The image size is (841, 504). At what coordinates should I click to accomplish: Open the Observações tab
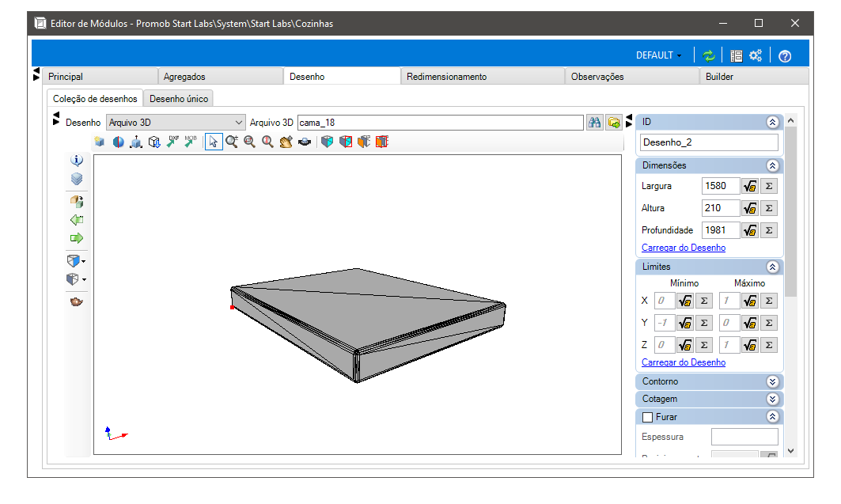(x=632, y=77)
